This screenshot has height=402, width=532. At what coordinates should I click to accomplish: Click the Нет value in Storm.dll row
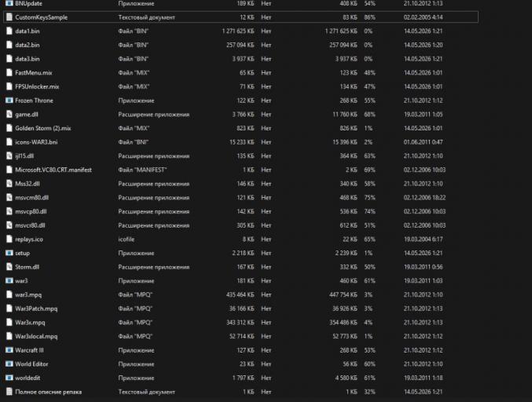[266, 267]
